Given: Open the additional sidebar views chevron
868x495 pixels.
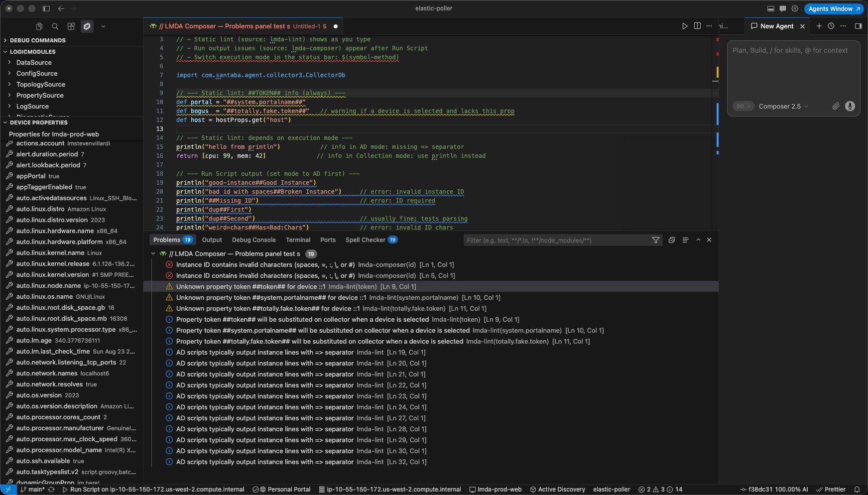Looking at the screenshot, I should 103,26.
